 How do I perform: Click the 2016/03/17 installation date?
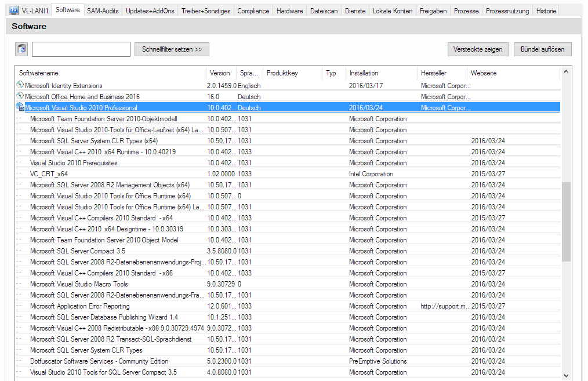click(x=366, y=85)
